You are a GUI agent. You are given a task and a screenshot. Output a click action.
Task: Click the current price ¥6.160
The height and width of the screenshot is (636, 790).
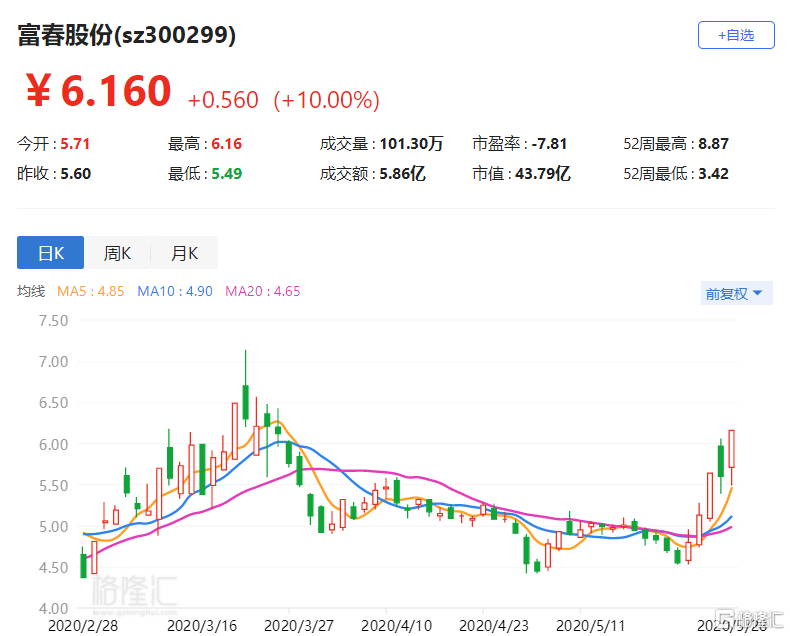98,91
